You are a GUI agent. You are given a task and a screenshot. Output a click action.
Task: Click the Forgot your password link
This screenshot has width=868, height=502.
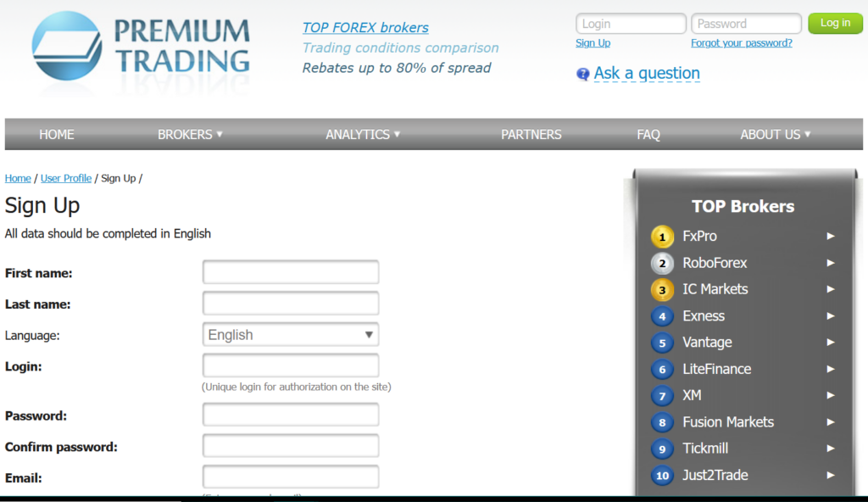coord(741,43)
